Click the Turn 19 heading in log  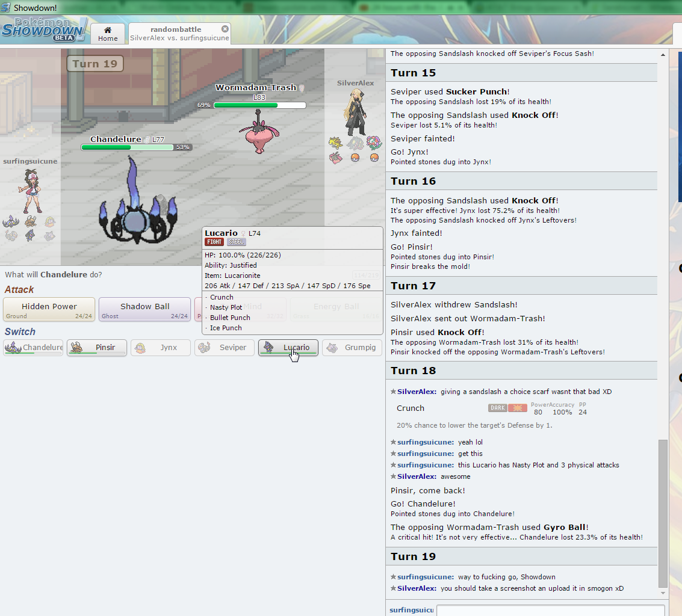point(413,556)
